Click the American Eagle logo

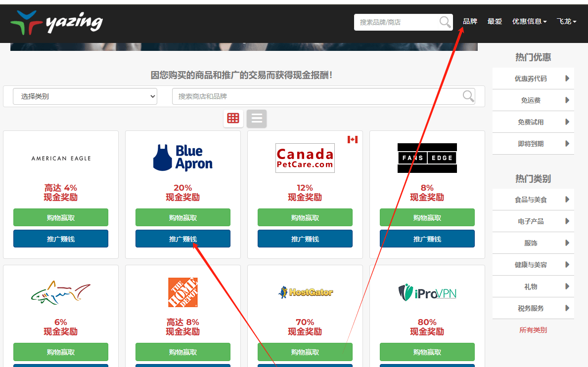click(x=61, y=158)
